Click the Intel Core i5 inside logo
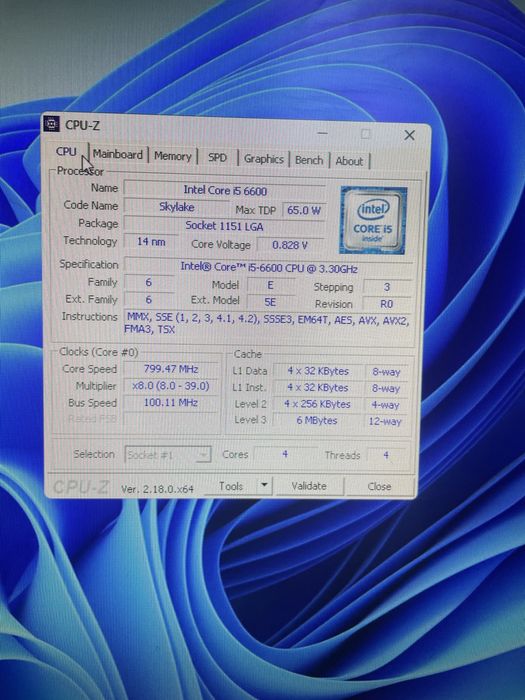This screenshot has width=525, height=700. click(x=373, y=221)
